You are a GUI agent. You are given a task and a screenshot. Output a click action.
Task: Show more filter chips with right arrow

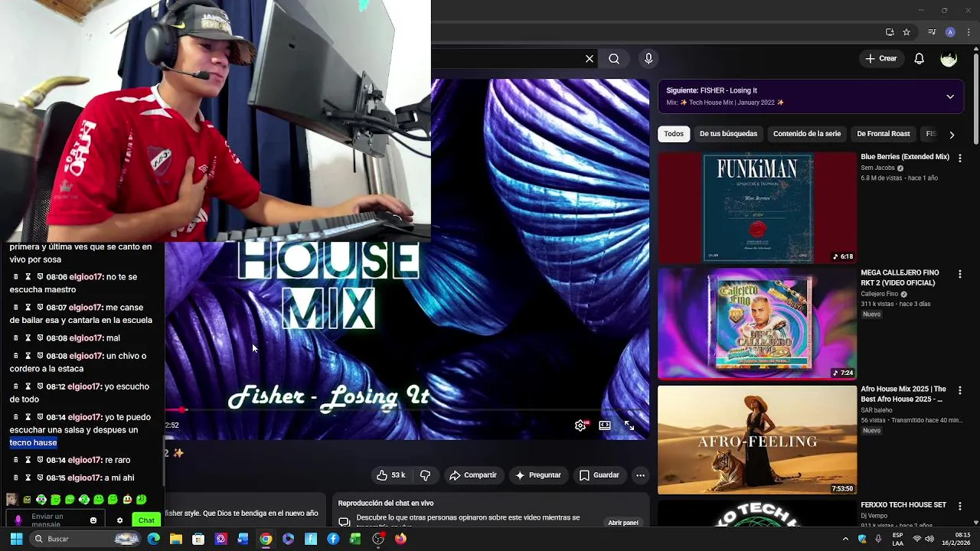(952, 135)
